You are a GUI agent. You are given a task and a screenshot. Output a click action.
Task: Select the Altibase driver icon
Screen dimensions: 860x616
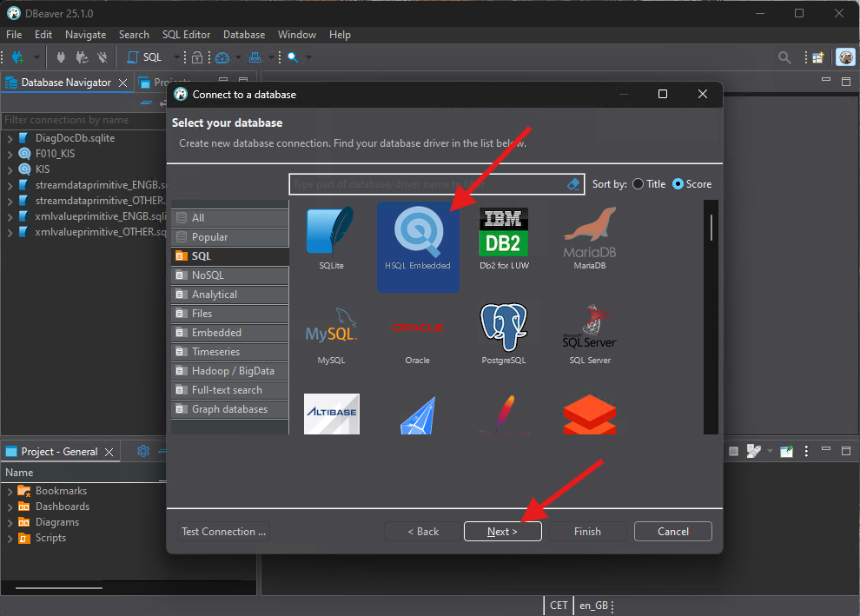(x=331, y=414)
